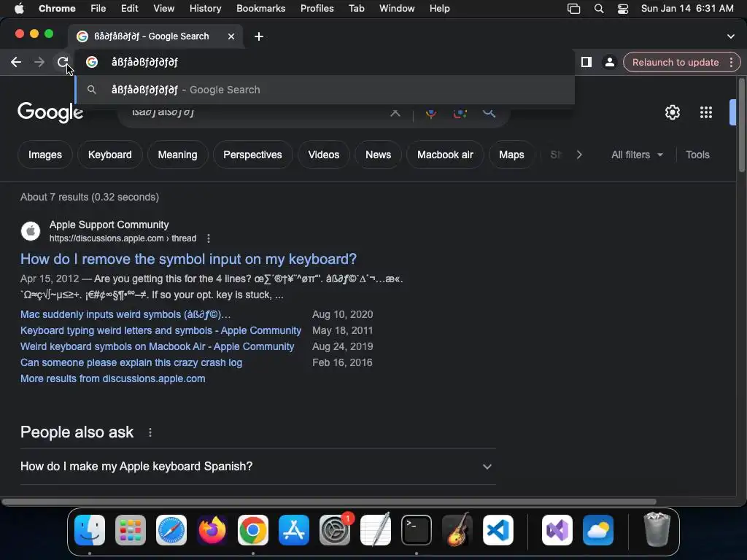747x560 pixels.
Task: Switch to News results
Action: pos(379,155)
